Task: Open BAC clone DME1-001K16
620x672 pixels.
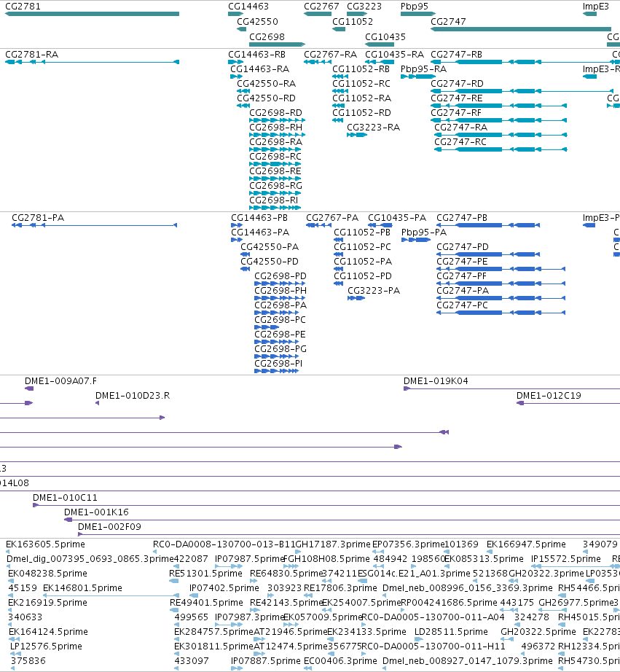Action: 96,512
